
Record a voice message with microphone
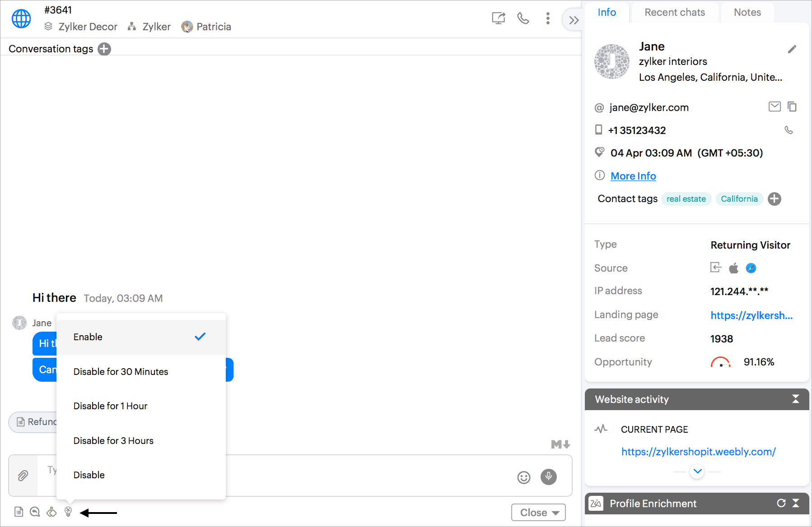click(x=549, y=477)
